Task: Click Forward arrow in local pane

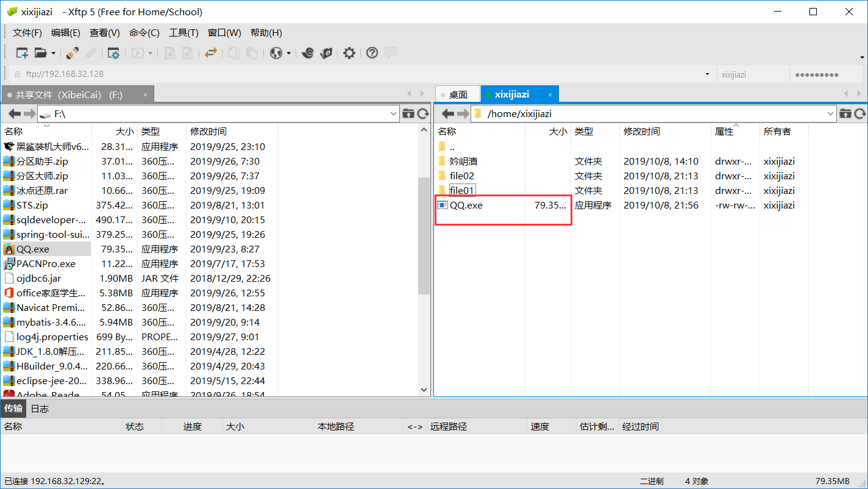Action: pyautogui.click(x=30, y=113)
